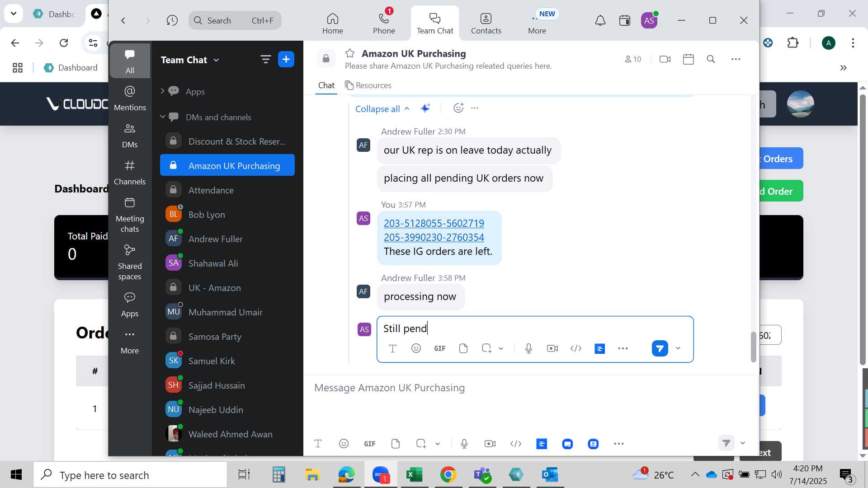Open the notifications bell
This screenshot has width=868, height=488.
point(600,20)
